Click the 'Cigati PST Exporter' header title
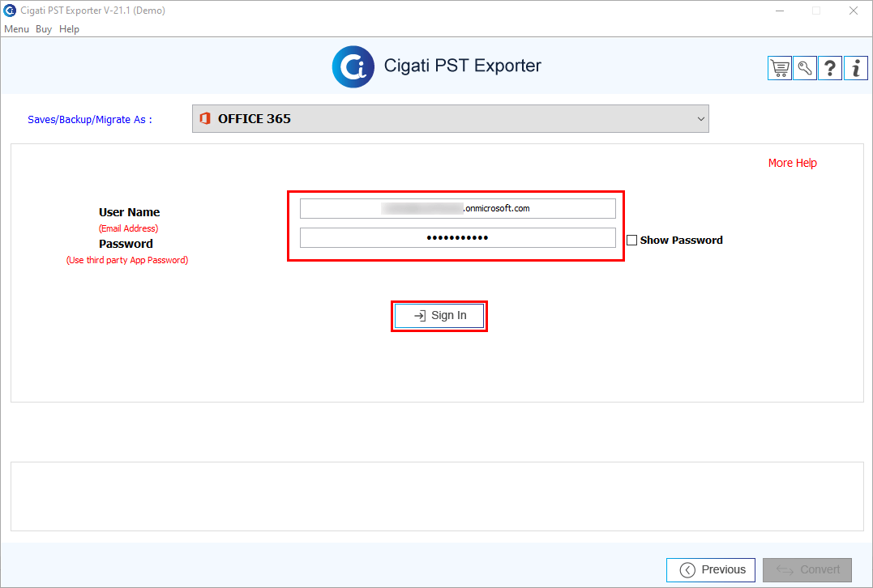This screenshot has width=873, height=588. (x=463, y=66)
